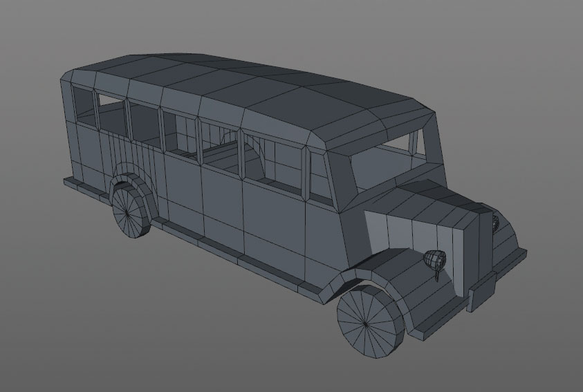The image size is (583, 392).
Task: Select the rear wheel of the bus
Action: [130, 211]
